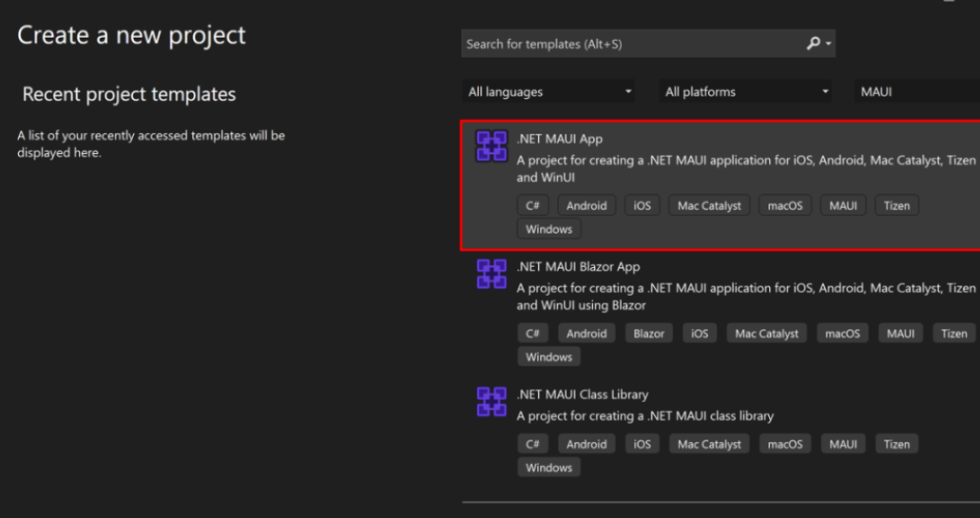This screenshot has height=518, width=980.
Task: Click the Recent project templates heading
Action: pyautogui.click(x=129, y=94)
